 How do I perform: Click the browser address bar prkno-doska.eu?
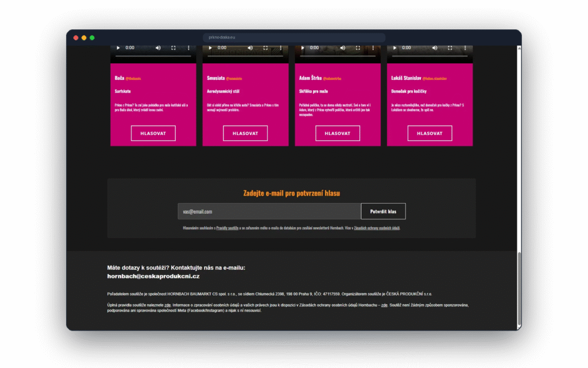point(294,37)
